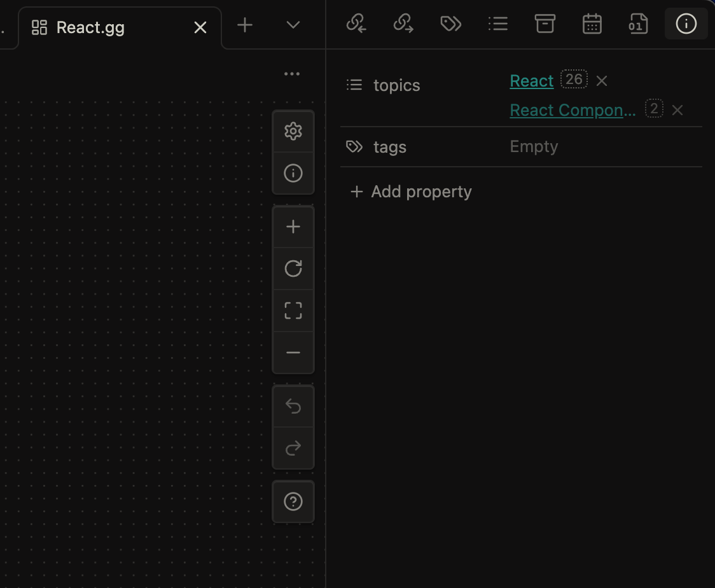Image resolution: width=715 pixels, height=588 pixels.
Task: Select the React.gg tab
Action: 90,27
